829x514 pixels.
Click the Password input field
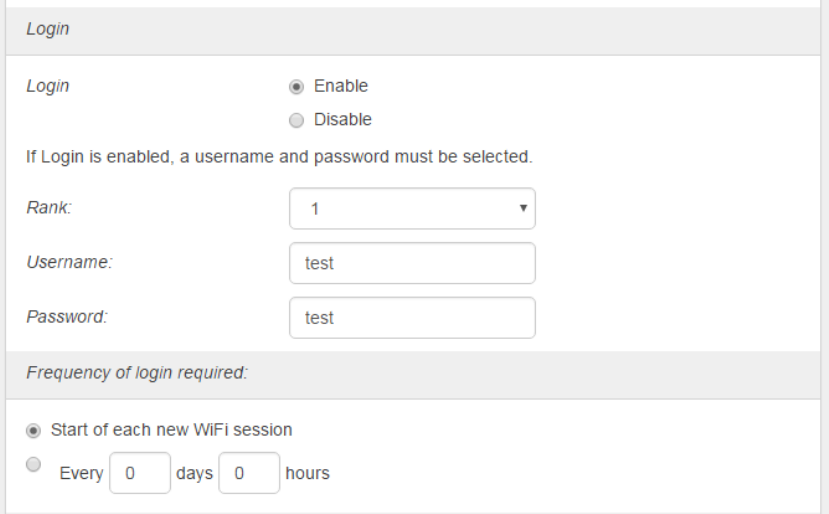[x=411, y=318]
